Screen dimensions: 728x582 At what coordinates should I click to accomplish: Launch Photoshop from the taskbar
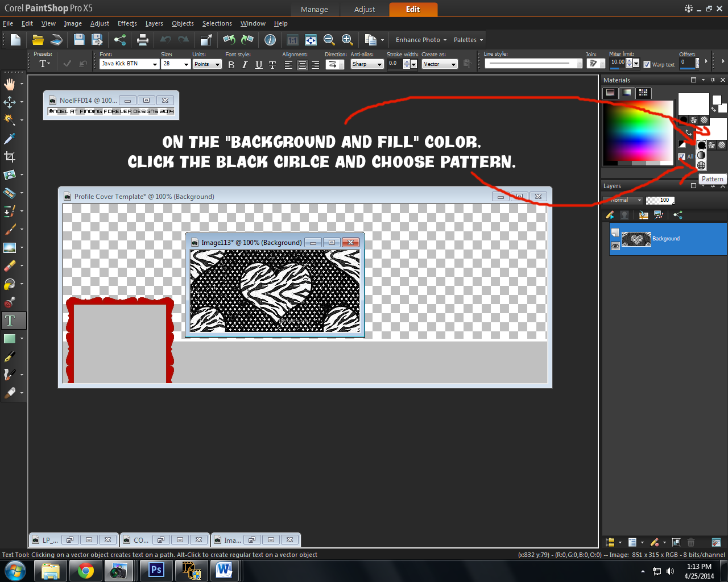[156, 570]
